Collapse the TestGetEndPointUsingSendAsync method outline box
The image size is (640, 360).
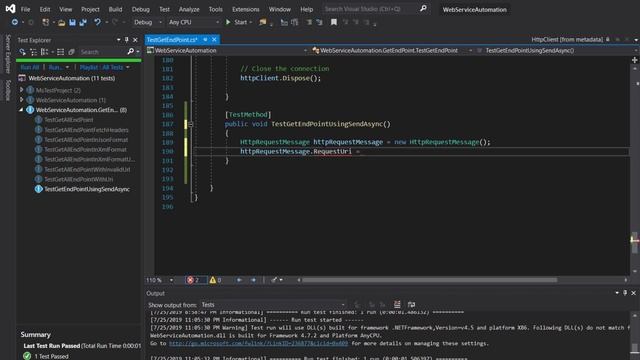click(x=191, y=124)
